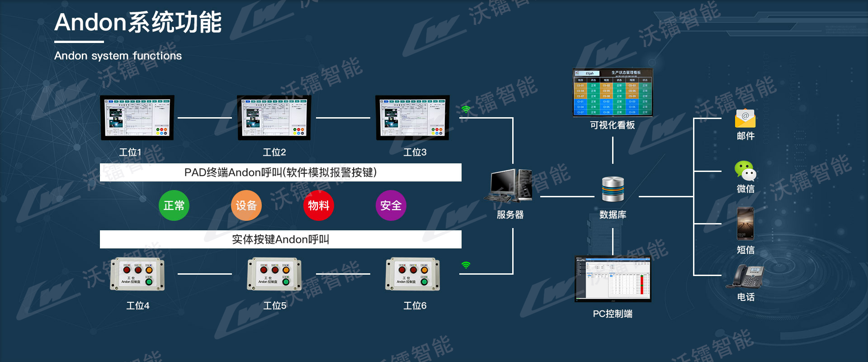The height and width of the screenshot is (362, 868).
Task: Click the WiFi signal icon near 工位6
Action: [466, 265]
